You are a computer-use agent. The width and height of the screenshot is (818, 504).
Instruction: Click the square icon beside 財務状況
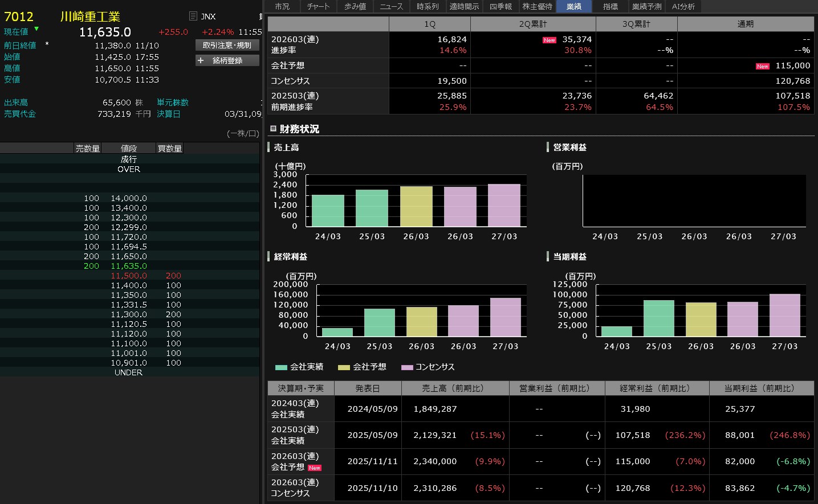pyautogui.click(x=273, y=129)
